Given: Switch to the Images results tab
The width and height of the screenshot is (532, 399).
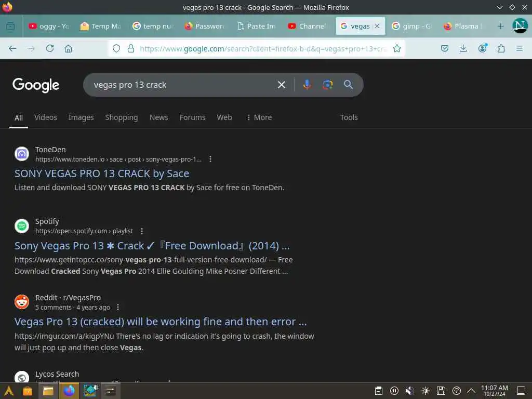Looking at the screenshot, I should [81, 117].
